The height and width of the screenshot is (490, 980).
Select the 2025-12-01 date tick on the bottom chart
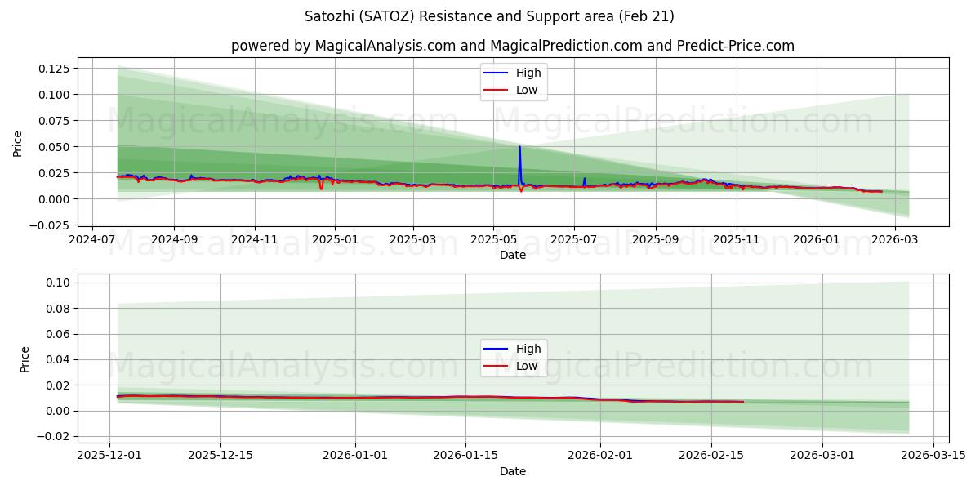pos(110,456)
